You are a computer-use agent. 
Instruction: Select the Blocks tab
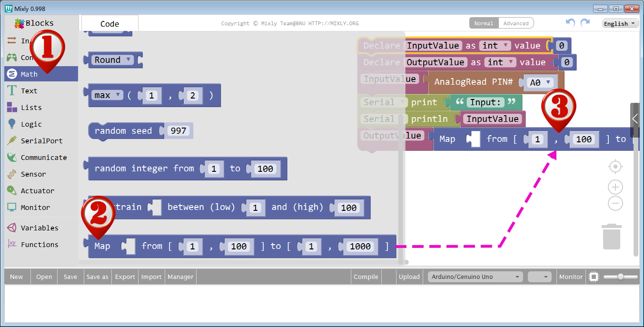coord(34,23)
